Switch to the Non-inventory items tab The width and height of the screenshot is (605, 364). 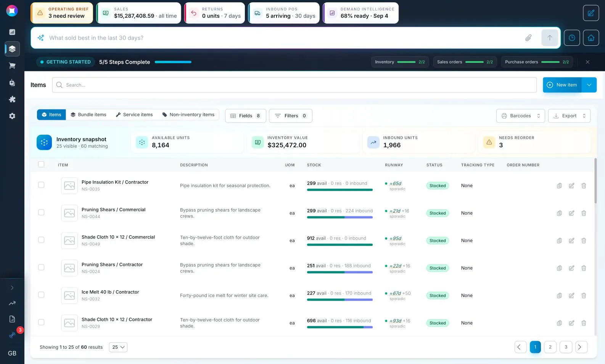click(188, 115)
